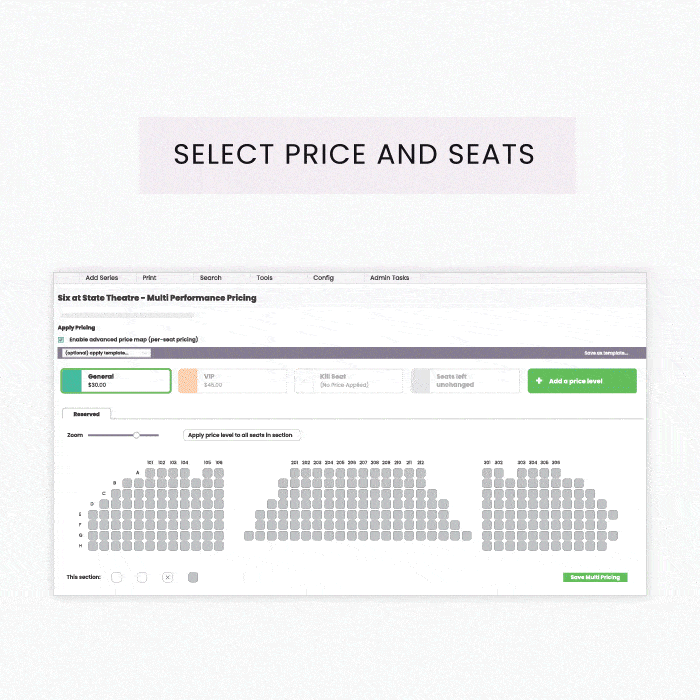
Task: Switch to the Reserved tab
Action: tap(87, 414)
